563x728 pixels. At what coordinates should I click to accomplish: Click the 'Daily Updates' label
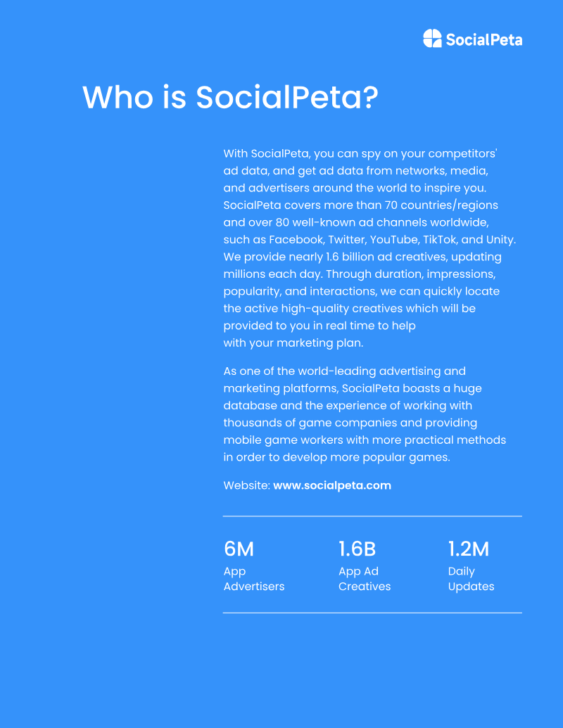(x=471, y=579)
